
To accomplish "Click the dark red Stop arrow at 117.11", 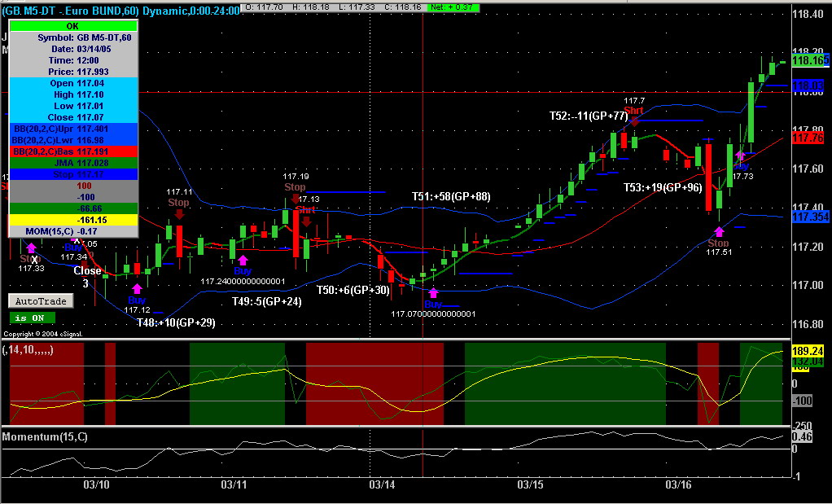I will [x=179, y=214].
